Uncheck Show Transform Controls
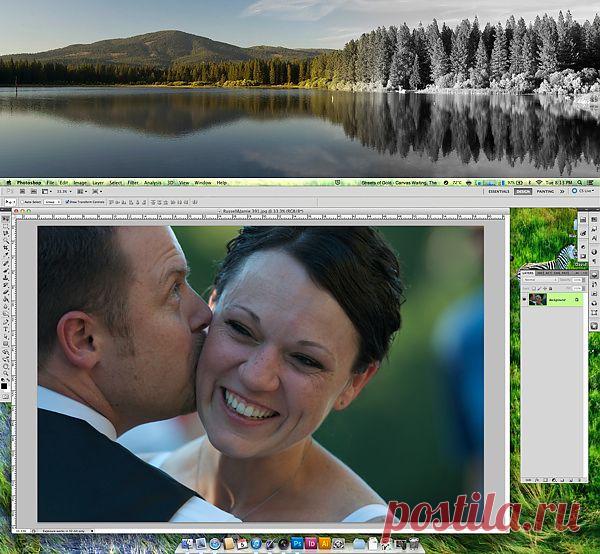 tap(67, 202)
